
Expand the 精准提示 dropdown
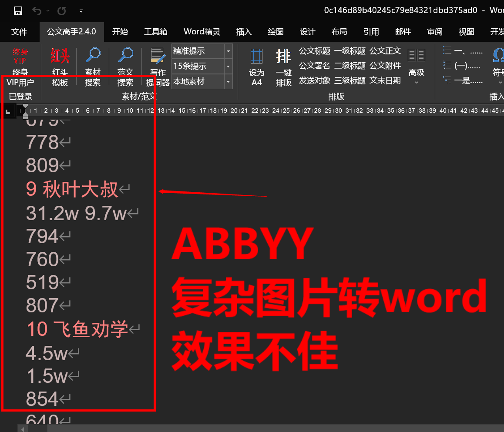coord(228,51)
